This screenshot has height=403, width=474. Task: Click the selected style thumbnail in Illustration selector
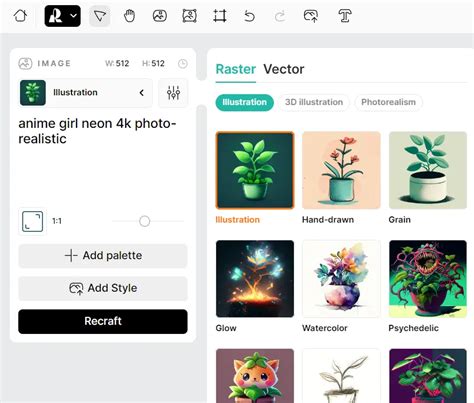[x=33, y=93]
